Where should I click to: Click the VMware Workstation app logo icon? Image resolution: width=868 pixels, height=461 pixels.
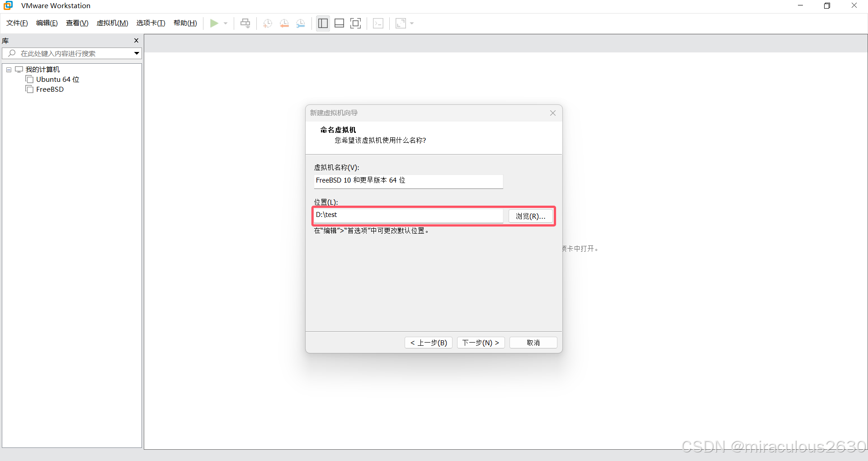pos(8,5)
